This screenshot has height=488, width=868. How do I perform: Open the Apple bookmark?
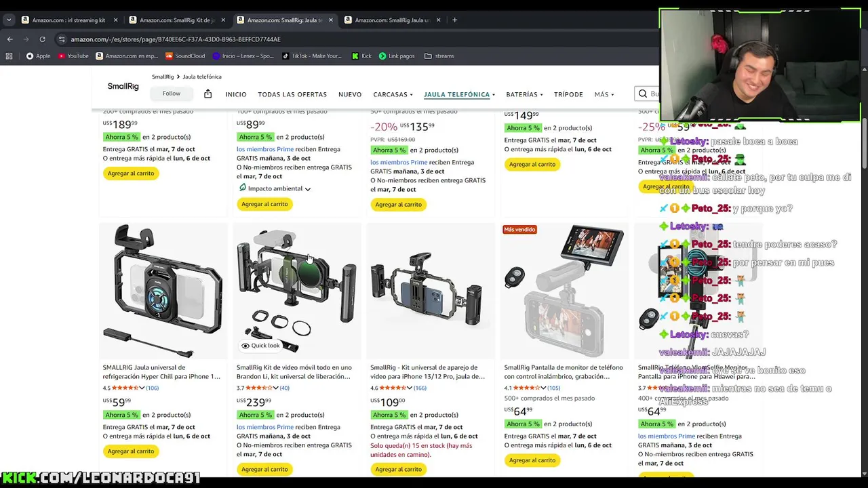pyautogui.click(x=38, y=56)
